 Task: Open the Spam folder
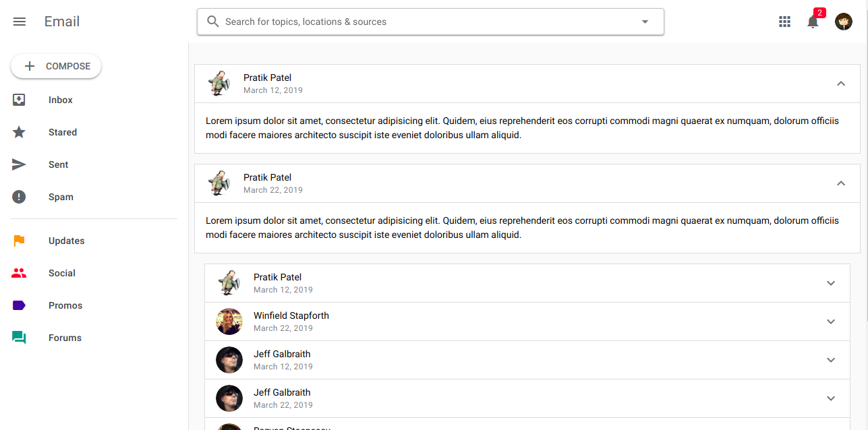(94, 197)
